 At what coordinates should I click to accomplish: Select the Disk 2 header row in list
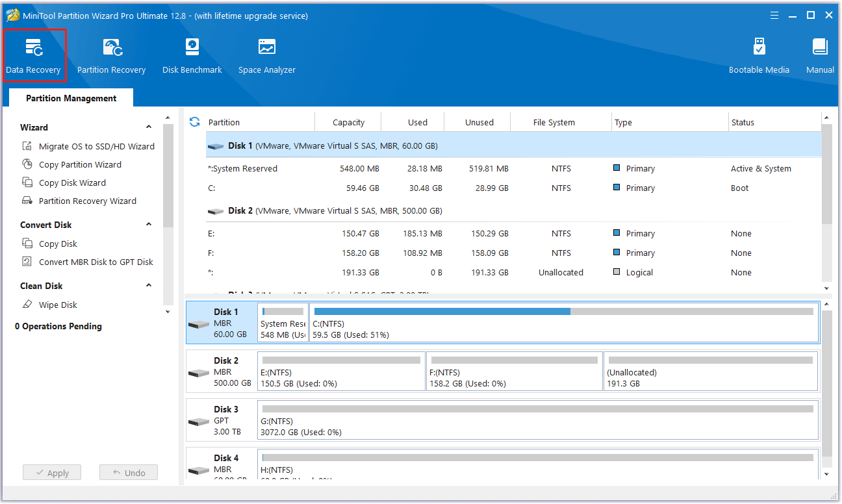514,211
